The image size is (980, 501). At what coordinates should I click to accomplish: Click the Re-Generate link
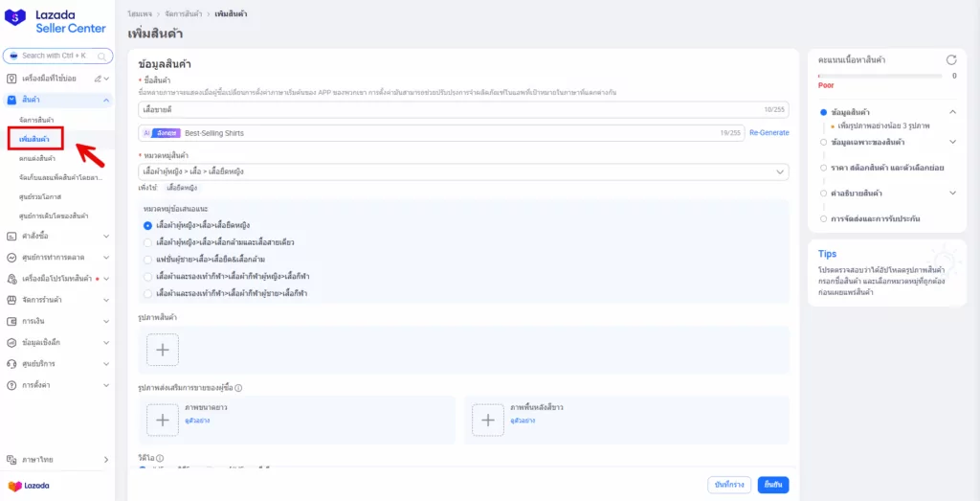point(768,133)
